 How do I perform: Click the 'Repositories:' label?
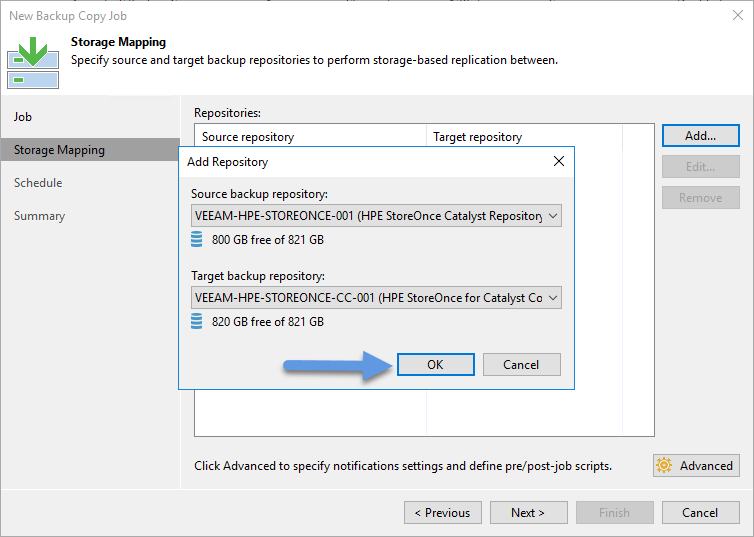(x=227, y=112)
